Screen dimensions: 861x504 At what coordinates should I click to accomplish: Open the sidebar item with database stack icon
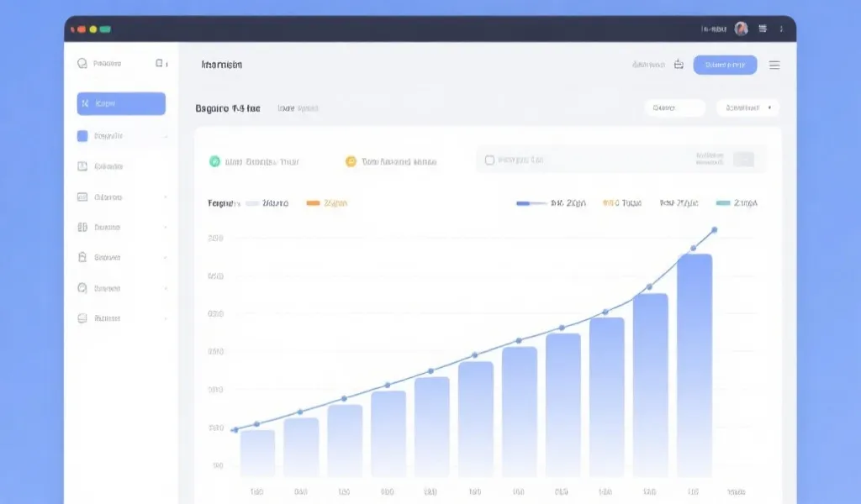click(82, 318)
